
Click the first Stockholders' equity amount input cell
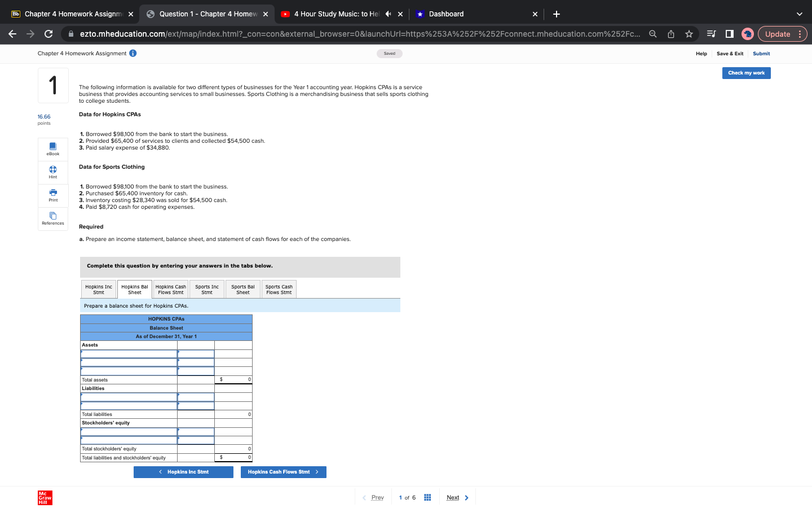point(196,432)
